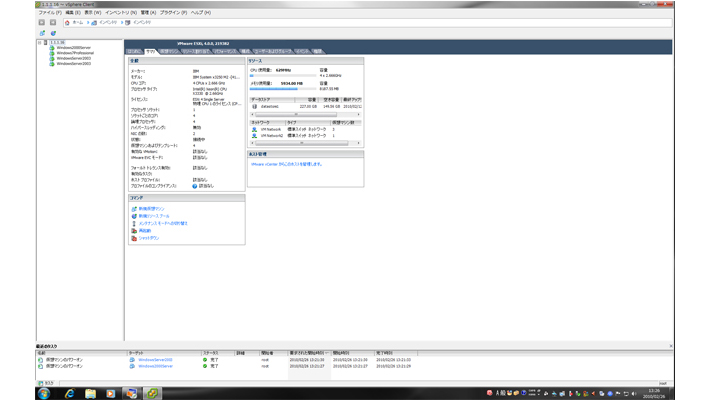Image resolution: width=710 pixels, height=400 pixels.
Task: Open the ファイル (F) menu
Action: (50, 13)
